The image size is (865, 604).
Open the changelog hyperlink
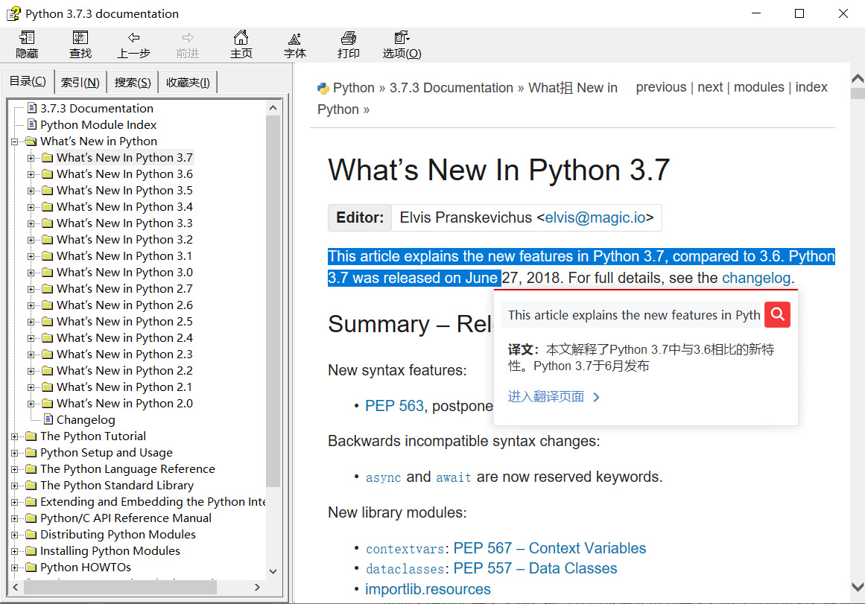pyautogui.click(x=756, y=278)
